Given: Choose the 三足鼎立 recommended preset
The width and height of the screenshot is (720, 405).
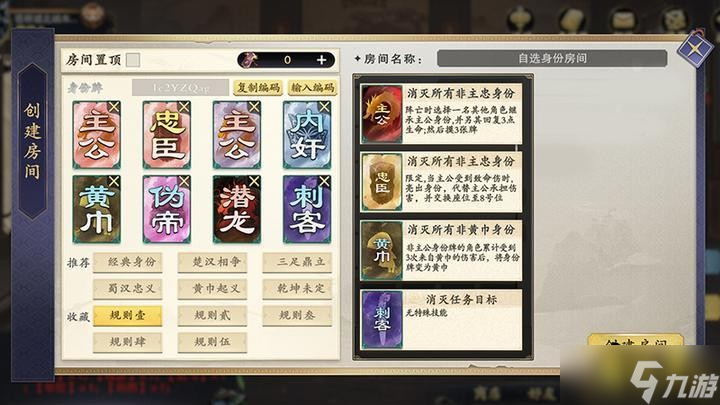Looking at the screenshot, I should tap(297, 263).
